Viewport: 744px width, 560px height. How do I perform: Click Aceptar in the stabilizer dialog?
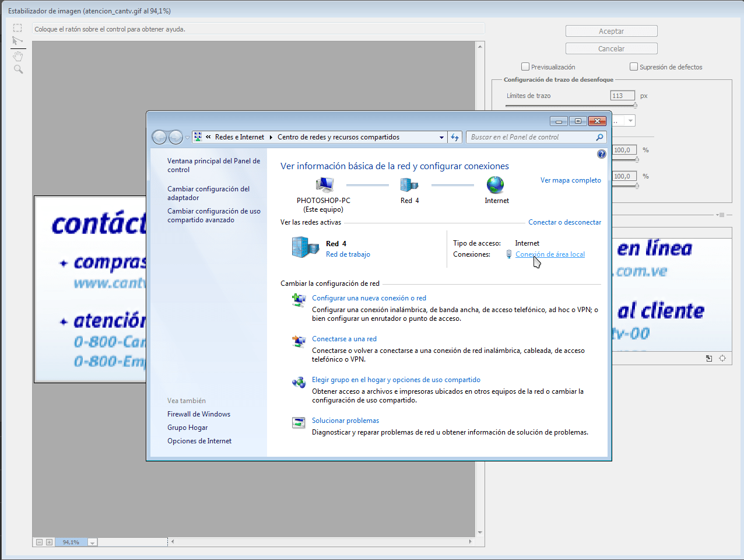pos(612,31)
